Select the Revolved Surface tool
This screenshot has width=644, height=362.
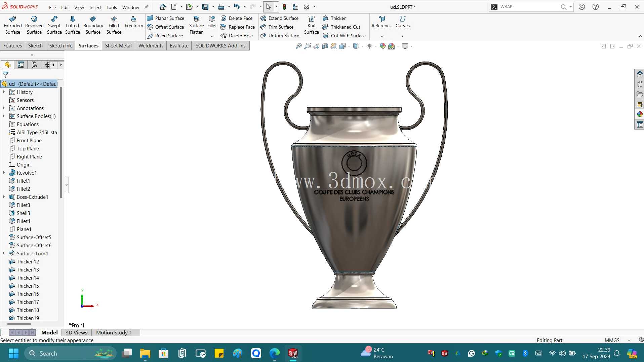[x=34, y=25]
